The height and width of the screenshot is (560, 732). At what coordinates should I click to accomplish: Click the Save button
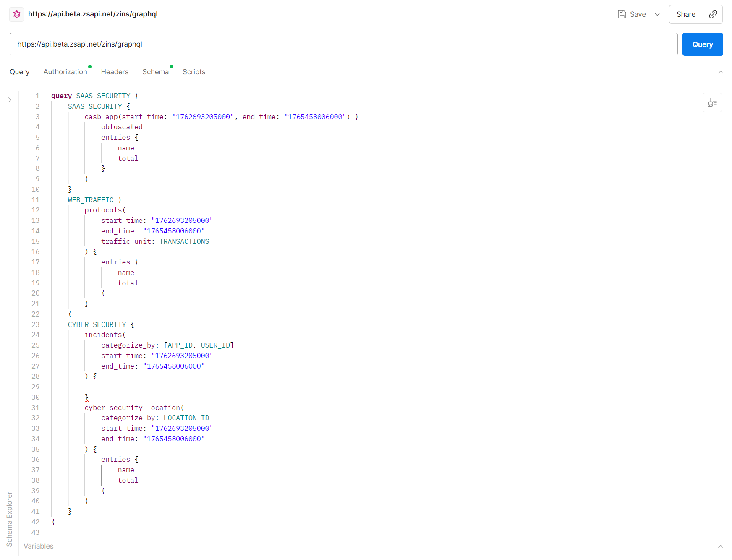point(632,14)
